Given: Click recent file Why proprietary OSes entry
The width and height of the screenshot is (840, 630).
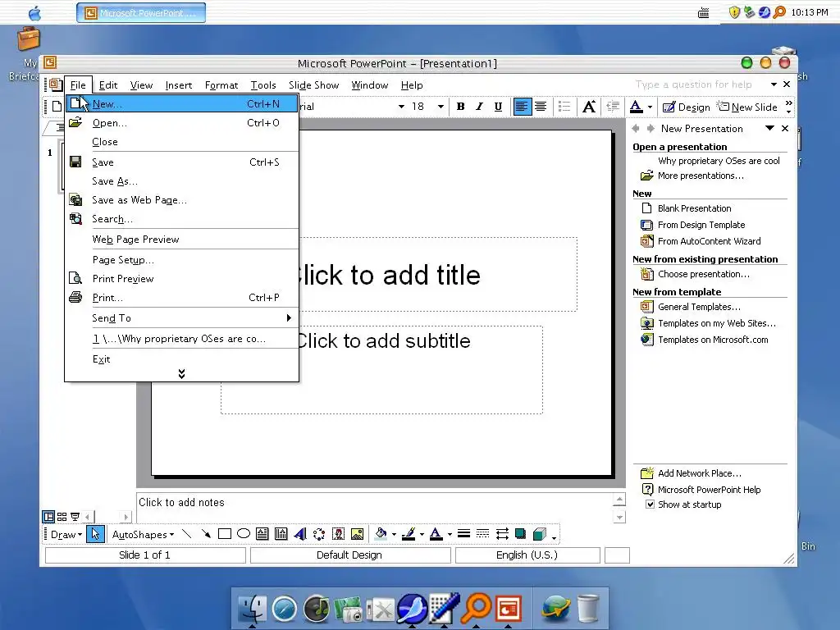Looking at the screenshot, I should pyautogui.click(x=181, y=339).
